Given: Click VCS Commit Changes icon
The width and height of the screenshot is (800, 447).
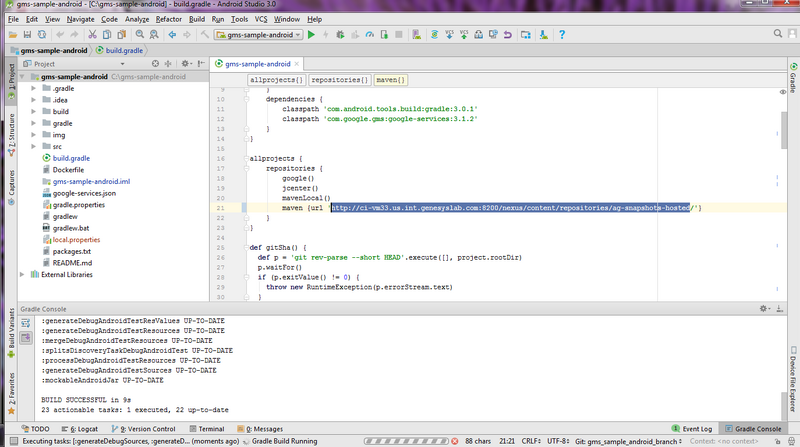Looking at the screenshot, I should pyautogui.click(x=464, y=35).
